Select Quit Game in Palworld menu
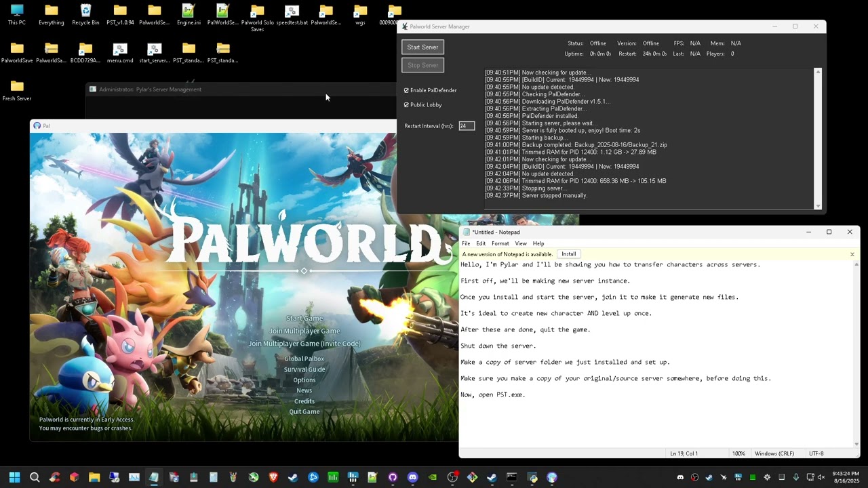The height and width of the screenshot is (488, 868). 304,411
